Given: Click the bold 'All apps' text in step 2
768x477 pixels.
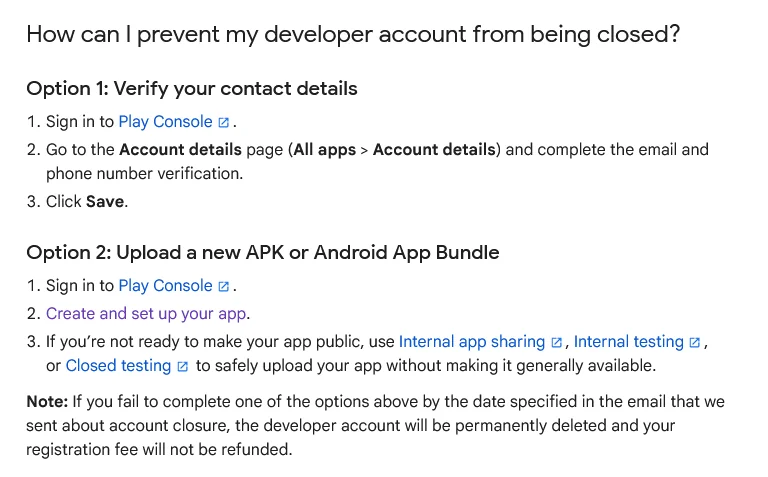Looking at the screenshot, I should (x=325, y=150).
